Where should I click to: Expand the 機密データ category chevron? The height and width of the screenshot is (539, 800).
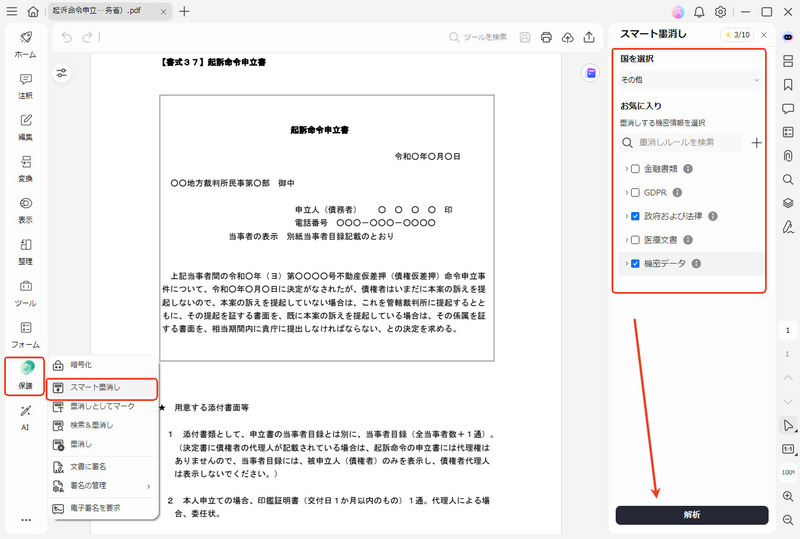pyautogui.click(x=626, y=264)
